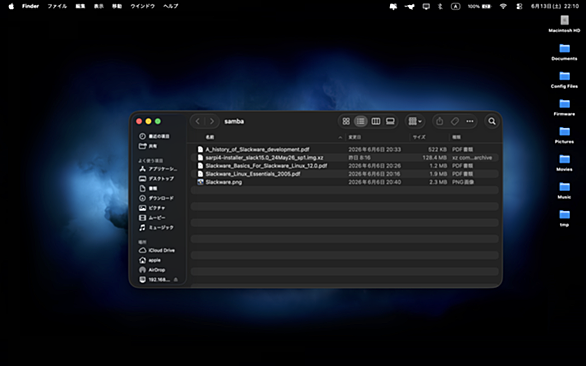Screen dimensions: 586x366
Task: Click the 2.3 MB size cell
Action: (438, 182)
